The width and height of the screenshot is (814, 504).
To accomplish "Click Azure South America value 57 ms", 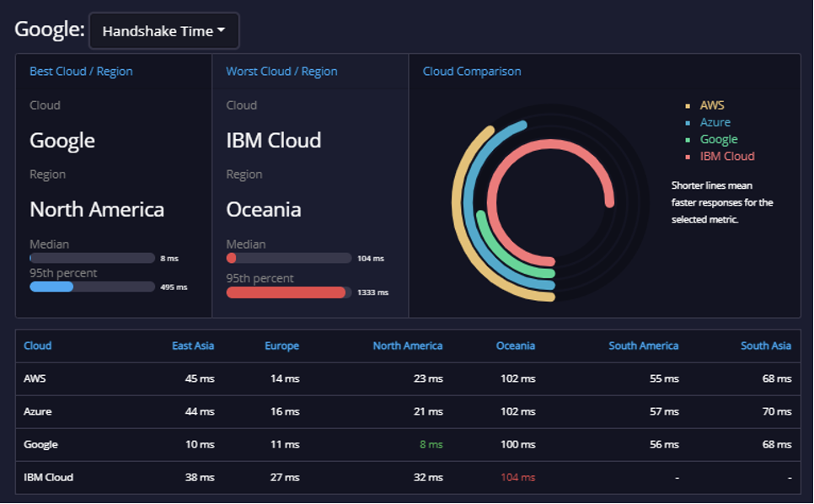I will coord(664,411).
